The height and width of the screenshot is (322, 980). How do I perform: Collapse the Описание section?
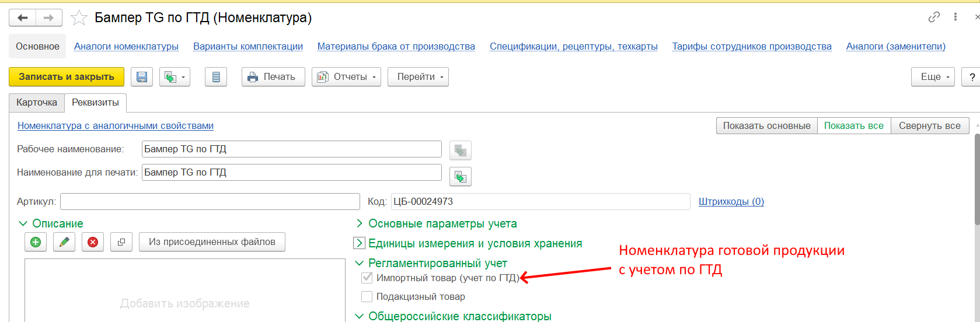[23, 223]
